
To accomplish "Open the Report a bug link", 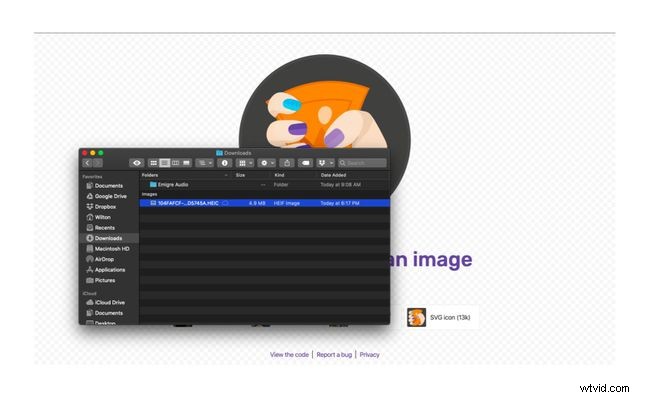I will coord(334,354).
